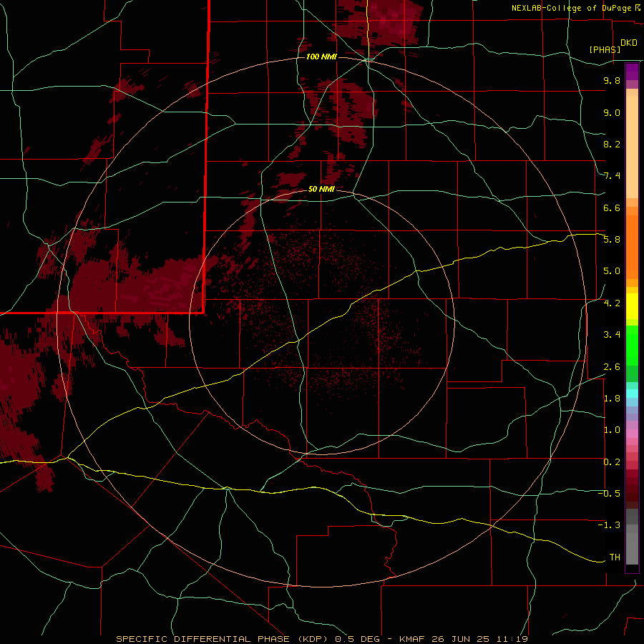Click the 2.6 scale value
The height and width of the screenshot is (644, 644).
[612, 367]
